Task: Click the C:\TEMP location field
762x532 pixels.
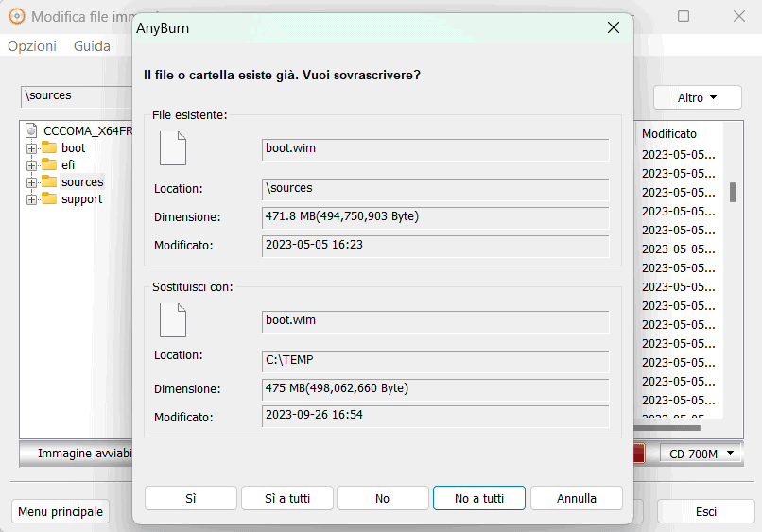Action: coord(435,362)
